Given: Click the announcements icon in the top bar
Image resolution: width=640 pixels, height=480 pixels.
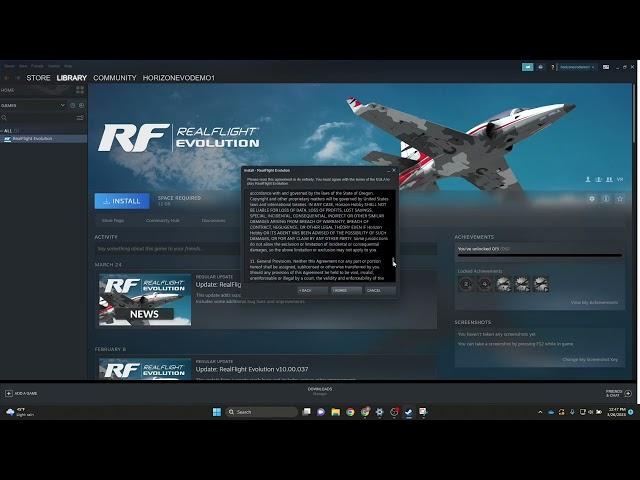Looking at the screenshot, I should pos(527,67).
